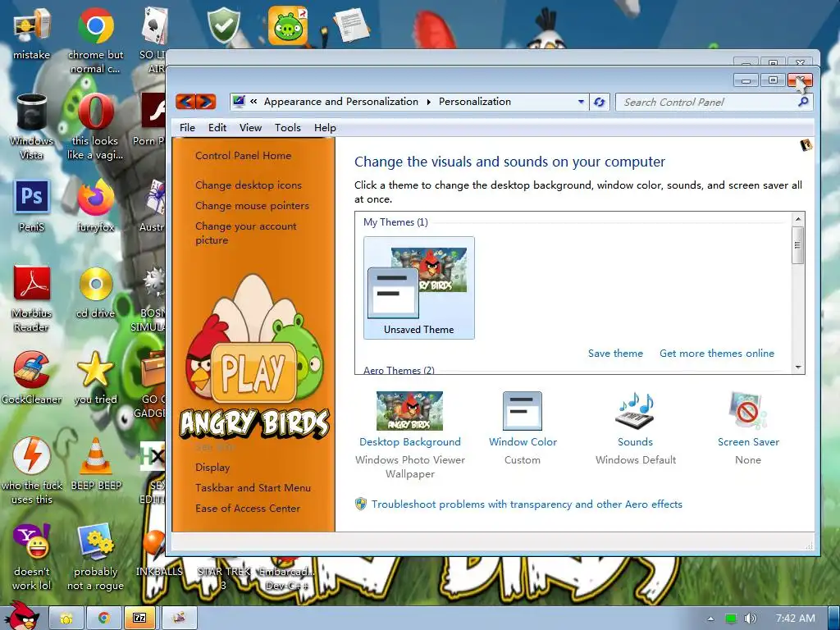Open the File menu

point(187,127)
